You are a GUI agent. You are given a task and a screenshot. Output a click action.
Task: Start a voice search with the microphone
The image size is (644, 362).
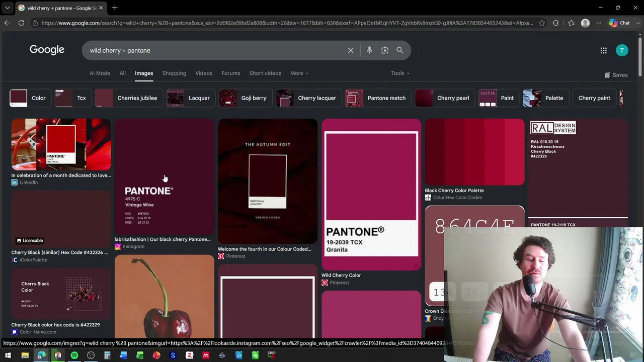click(x=369, y=50)
